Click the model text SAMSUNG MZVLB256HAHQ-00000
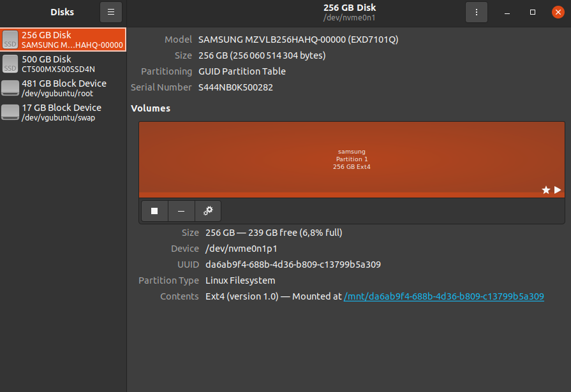The width and height of the screenshot is (571, 392). coord(298,40)
